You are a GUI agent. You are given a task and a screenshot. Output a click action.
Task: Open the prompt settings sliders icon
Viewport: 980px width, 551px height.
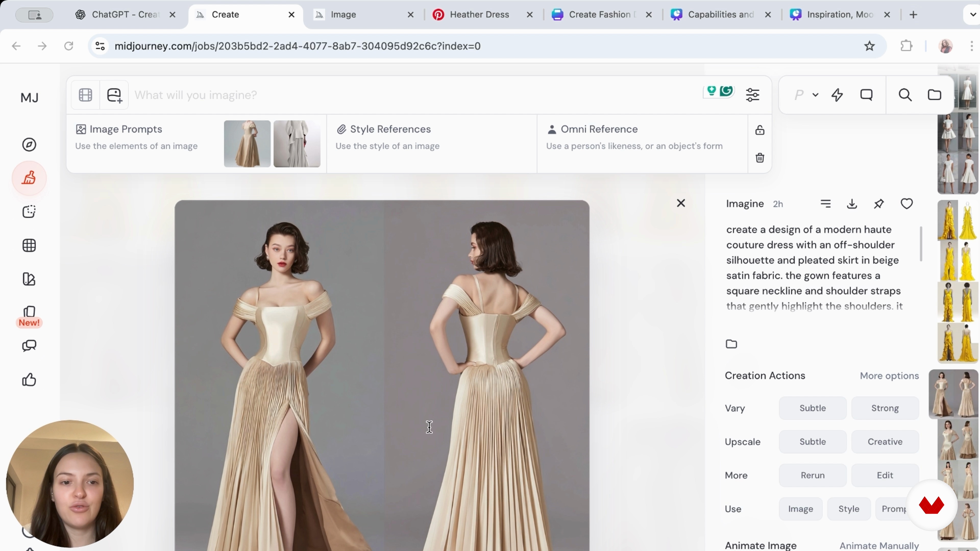[753, 95]
